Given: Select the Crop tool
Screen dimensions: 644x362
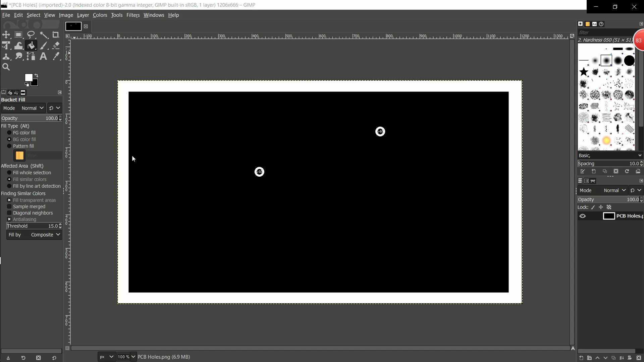Looking at the screenshot, I should tap(56, 35).
